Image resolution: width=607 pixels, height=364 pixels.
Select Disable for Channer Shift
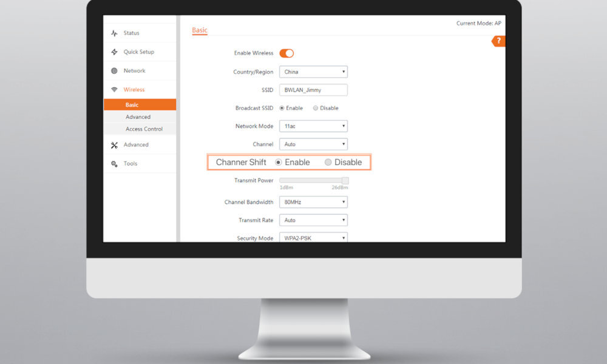(x=328, y=163)
